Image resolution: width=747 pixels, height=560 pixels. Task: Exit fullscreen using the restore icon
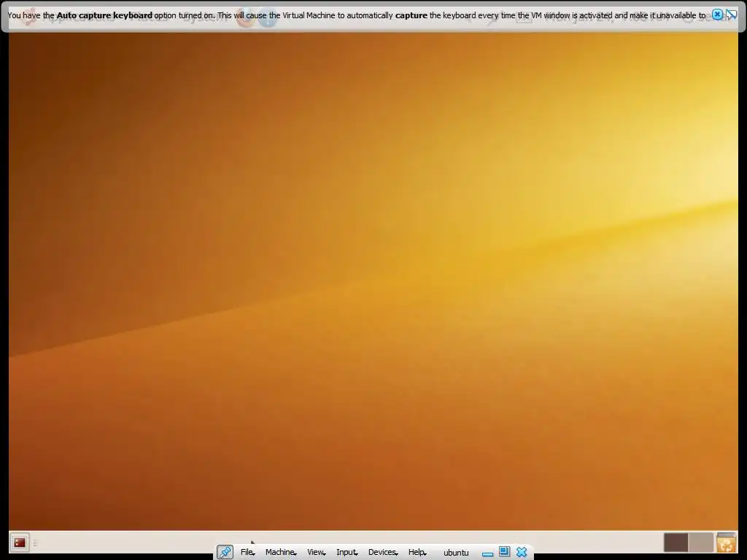[x=504, y=552]
